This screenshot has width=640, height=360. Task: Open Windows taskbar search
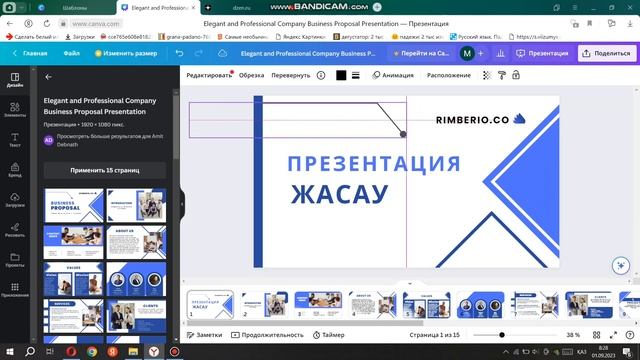coord(30,351)
